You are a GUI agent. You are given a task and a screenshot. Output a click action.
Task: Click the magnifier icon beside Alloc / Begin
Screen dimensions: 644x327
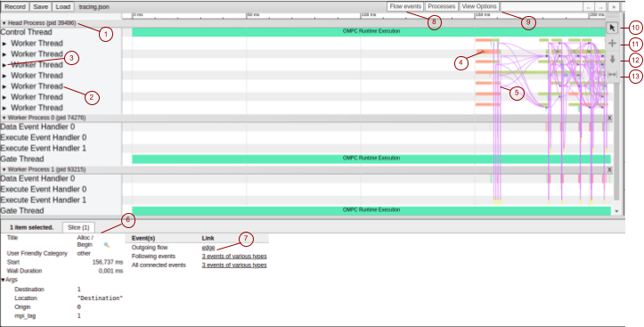(106, 245)
